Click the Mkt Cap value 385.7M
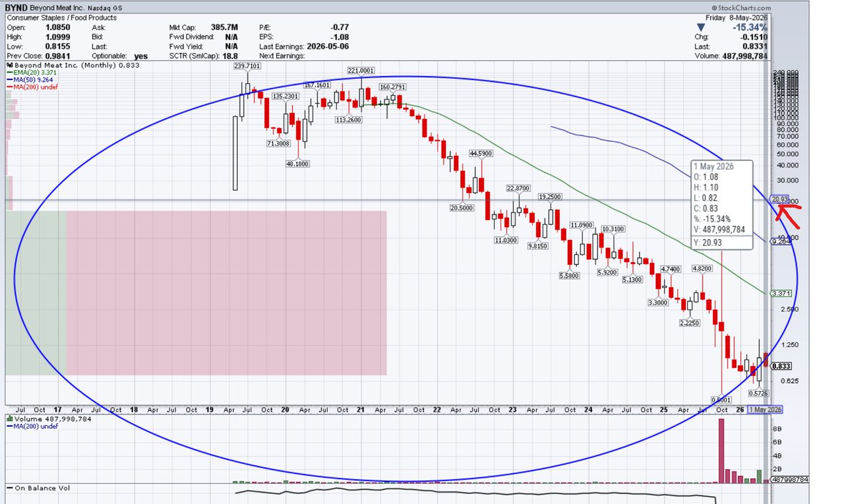The height and width of the screenshot is (504, 859). [x=223, y=26]
